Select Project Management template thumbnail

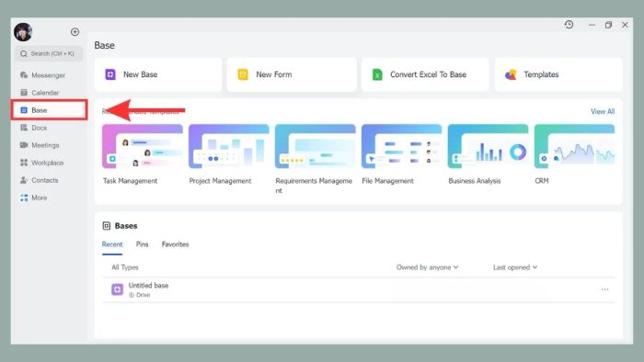pyautogui.click(x=229, y=146)
